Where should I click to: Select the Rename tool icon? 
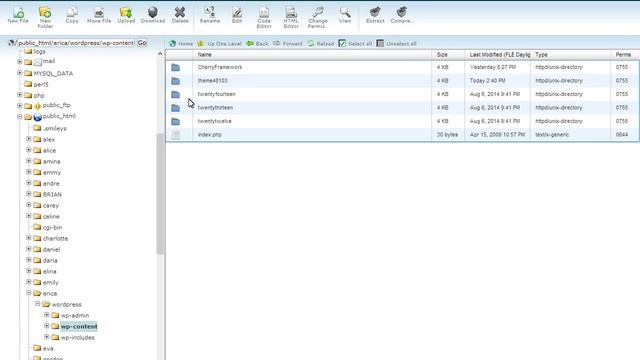210,15
